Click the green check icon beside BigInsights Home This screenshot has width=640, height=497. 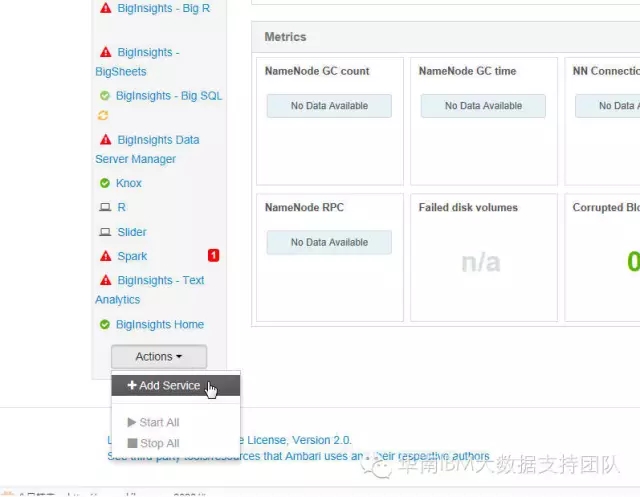pyautogui.click(x=105, y=324)
